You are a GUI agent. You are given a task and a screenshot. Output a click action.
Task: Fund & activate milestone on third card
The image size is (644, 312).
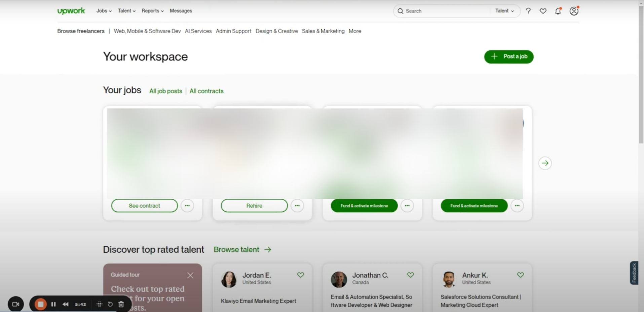pos(364,206)
